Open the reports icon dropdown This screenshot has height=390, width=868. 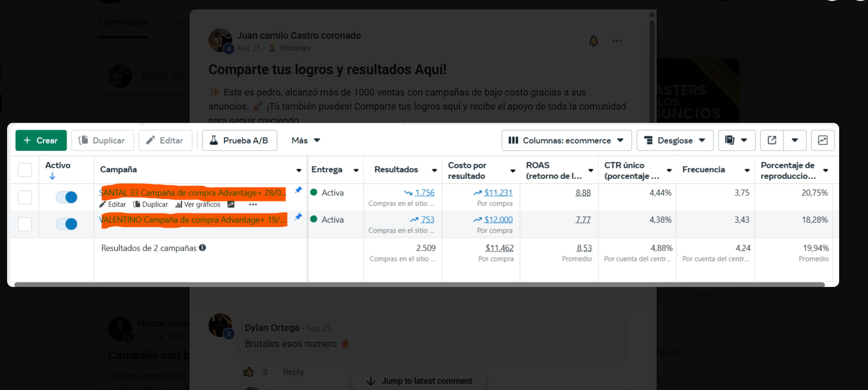736,140
